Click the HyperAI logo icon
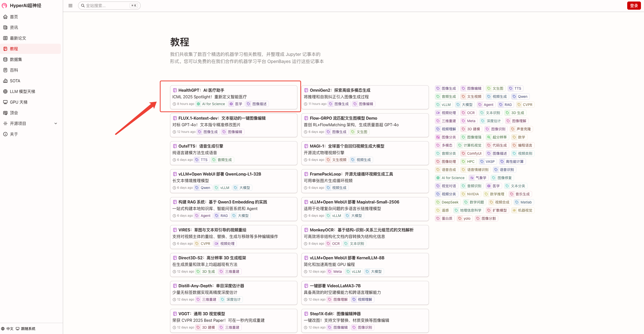Viewport: 644px width, 334px height. tap(5, 6)
